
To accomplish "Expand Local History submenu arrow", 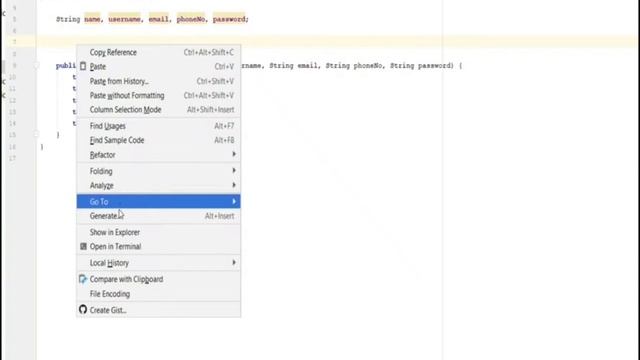I will pos(234,262).
